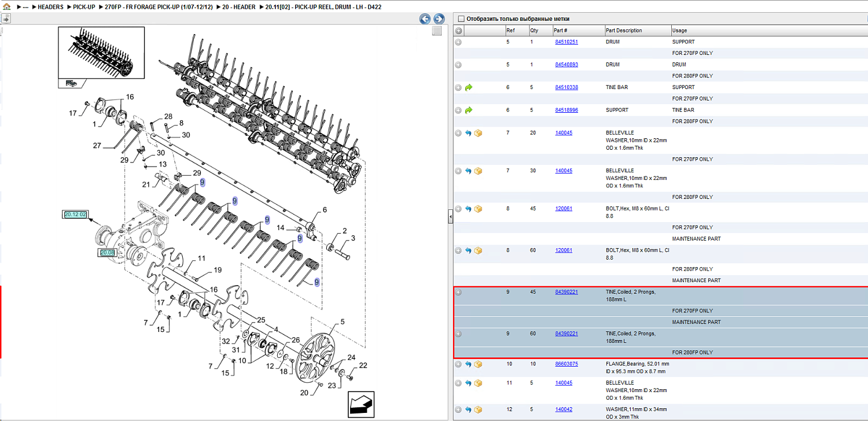Click the 'FLANGE,Bearing, 52.01 mm' description text
This screenshot has height=421, width=868.
tap(637, 364)
